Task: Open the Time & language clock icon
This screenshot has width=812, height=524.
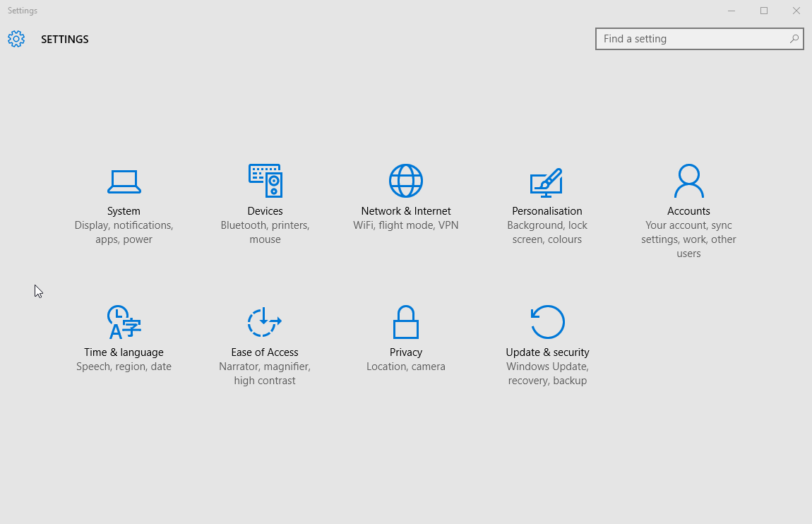Action: (124, 322)
